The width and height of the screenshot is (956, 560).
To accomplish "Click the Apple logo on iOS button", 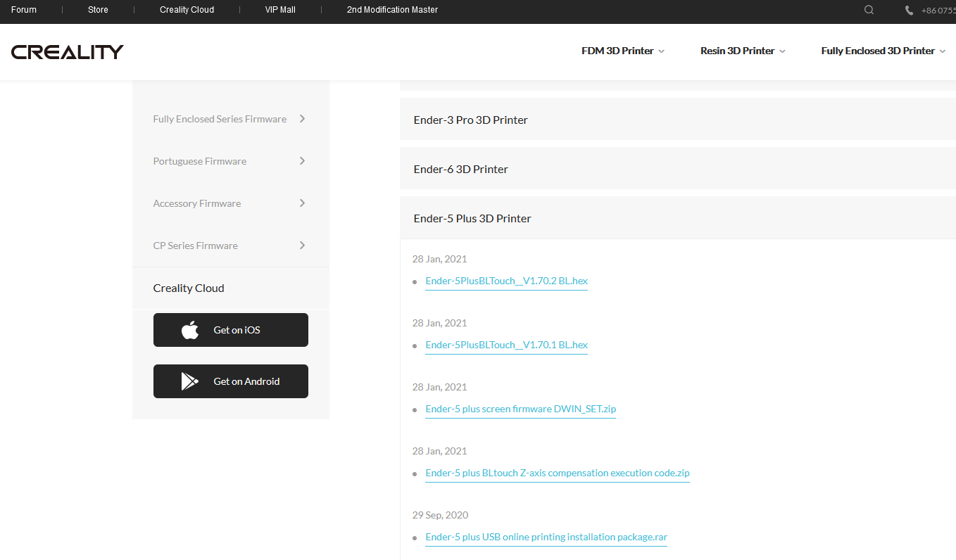I will pyautogui.click(x=190, y=330).
